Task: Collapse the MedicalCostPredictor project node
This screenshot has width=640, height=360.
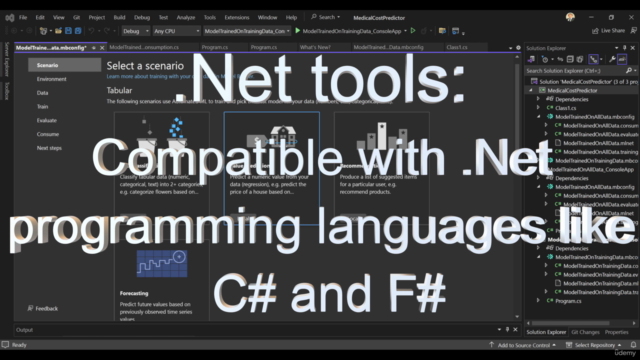Action: (531, 90)
